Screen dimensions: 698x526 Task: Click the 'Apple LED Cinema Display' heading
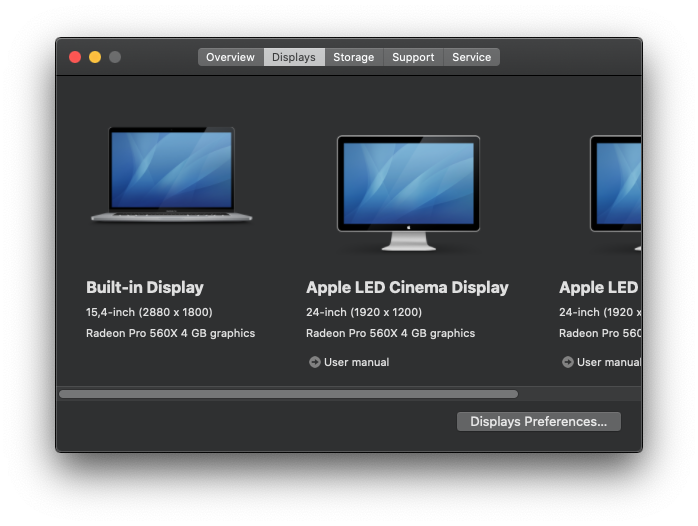[x=407, y=287]
